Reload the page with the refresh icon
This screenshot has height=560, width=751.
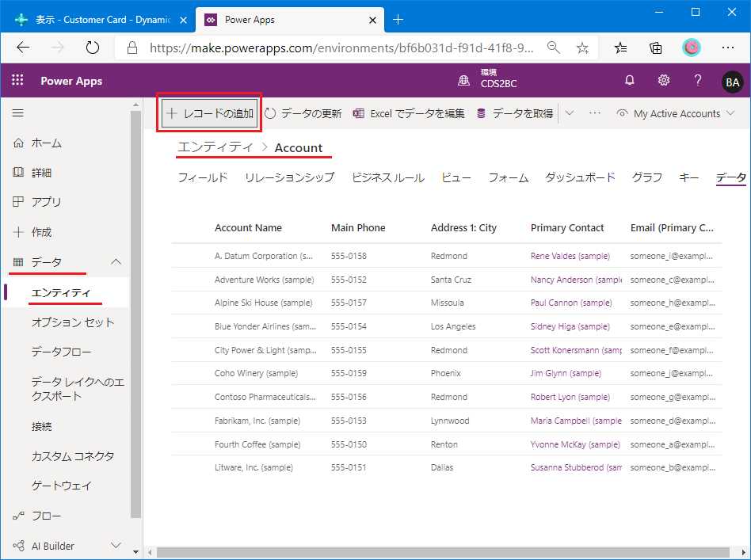(92, 47)
